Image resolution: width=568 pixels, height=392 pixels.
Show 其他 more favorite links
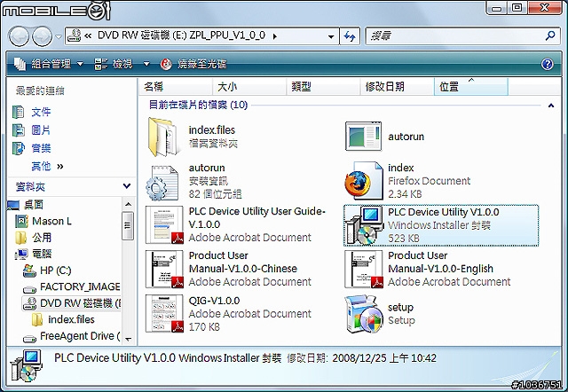tap(47, 166)
